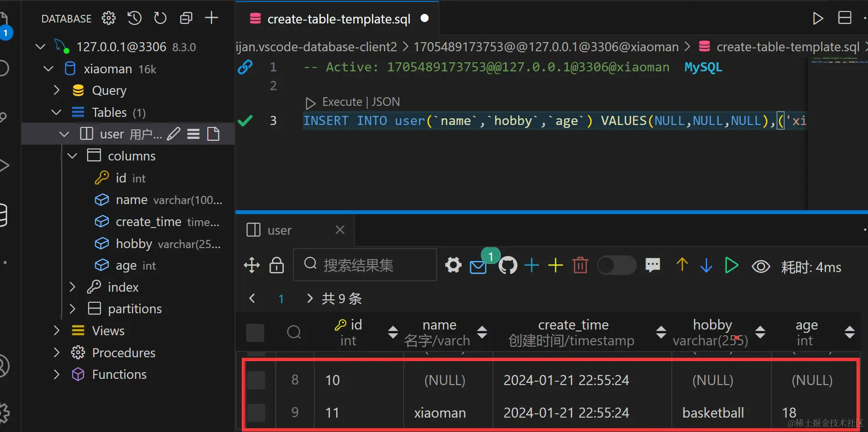Close the user results tab
Screen dimensions: 868x432
click(x=340, y=230)
